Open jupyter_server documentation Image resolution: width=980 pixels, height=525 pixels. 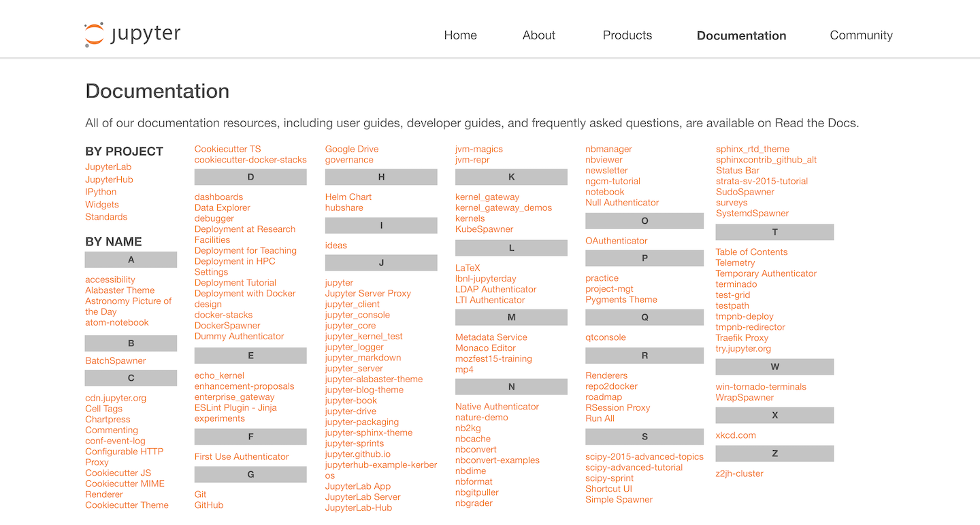(354, 369)
